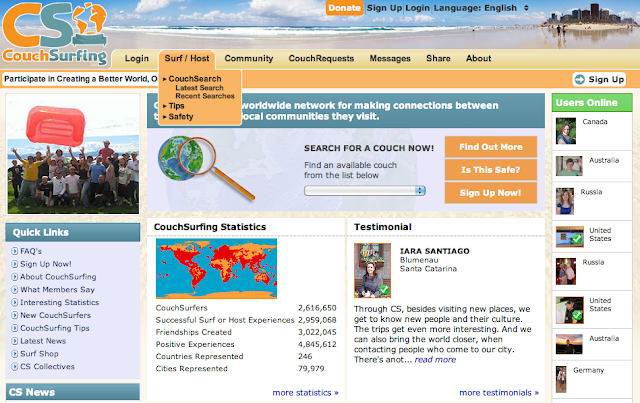Open the Language: English selector
The width and height of the screenshot is (640, 403).
pos(481,8)
